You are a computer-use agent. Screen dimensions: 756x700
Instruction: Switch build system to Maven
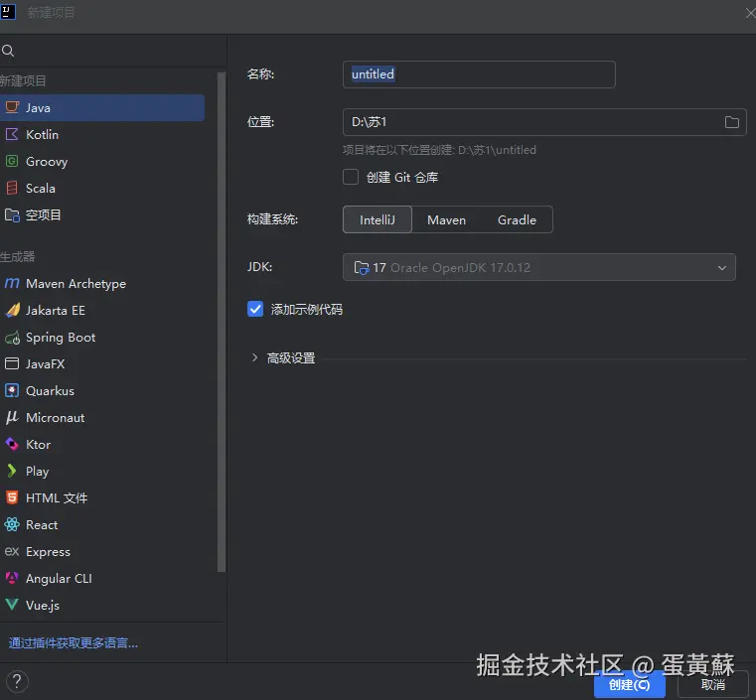pos(446,219)
